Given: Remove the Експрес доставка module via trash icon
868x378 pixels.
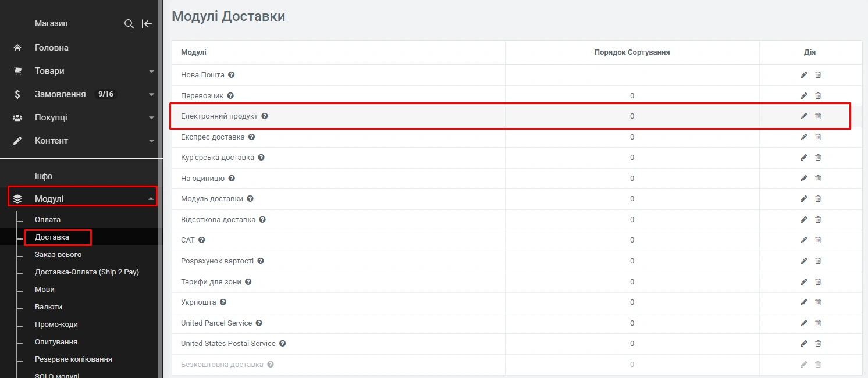Looking at the screenshot, I should [x=818, y=137].
